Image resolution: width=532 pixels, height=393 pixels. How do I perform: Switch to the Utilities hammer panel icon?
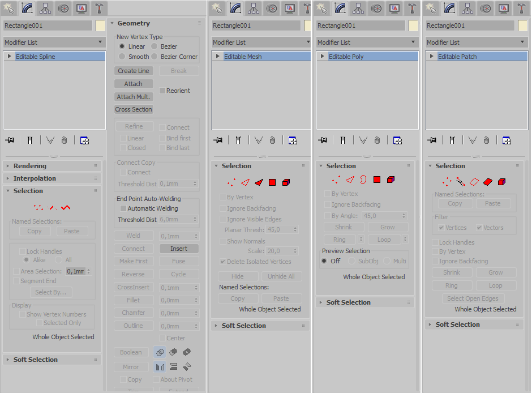click(x=100, y=8)
